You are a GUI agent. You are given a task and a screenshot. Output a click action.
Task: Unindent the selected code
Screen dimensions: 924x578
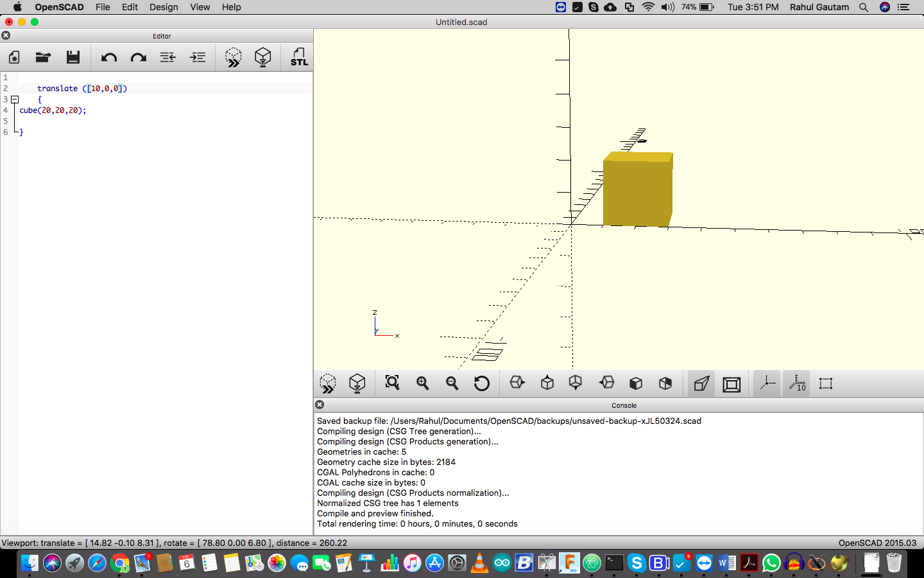(168, 58)
